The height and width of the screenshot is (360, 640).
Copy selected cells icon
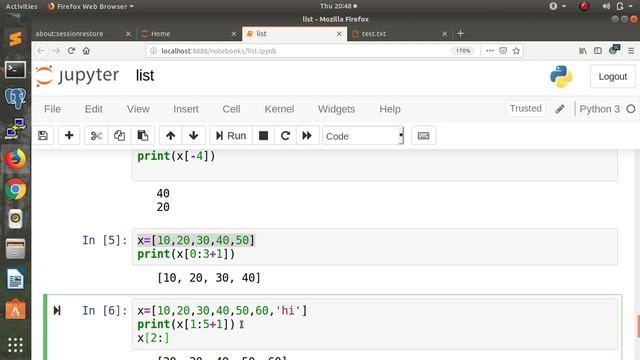pyautogui.click(x=119, y=136)
